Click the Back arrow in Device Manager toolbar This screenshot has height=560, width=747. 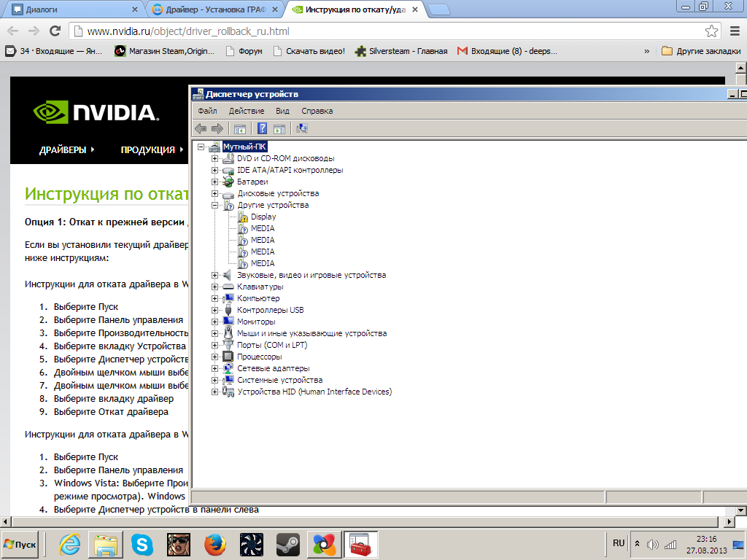click(201, 128)
